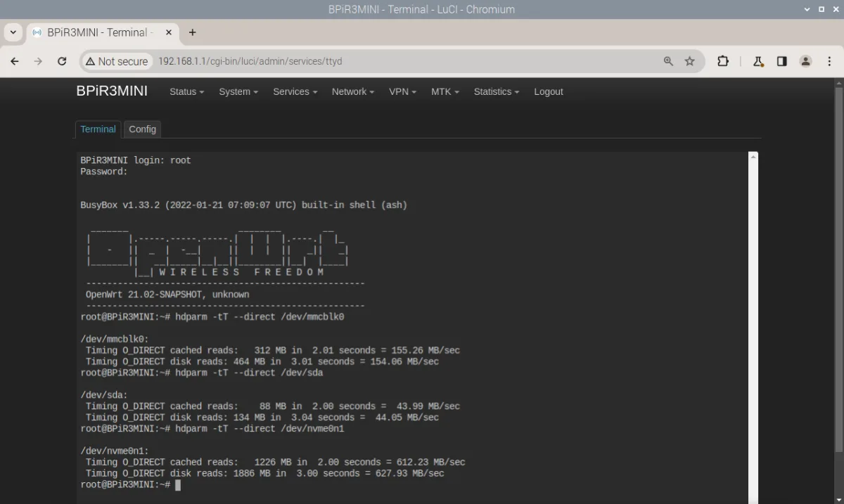Click the '/dev/mmcblk0:' output heading
This screenshot has height=504, width=844.
tap(115, 339)
